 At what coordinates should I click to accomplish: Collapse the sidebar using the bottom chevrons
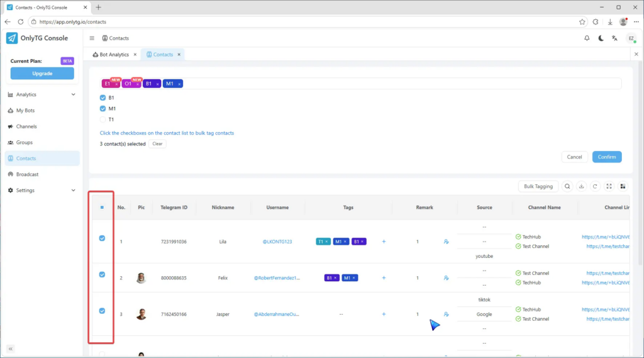[x=11, y=349]
